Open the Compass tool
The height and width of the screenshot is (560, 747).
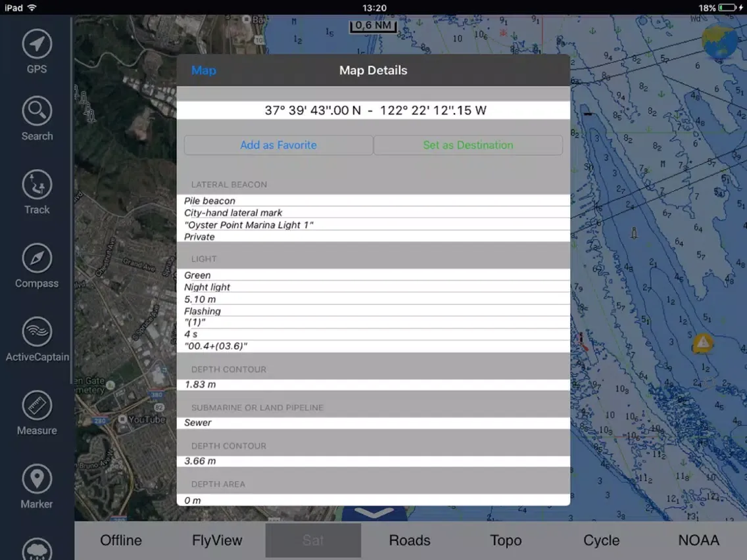click(37, 258)
